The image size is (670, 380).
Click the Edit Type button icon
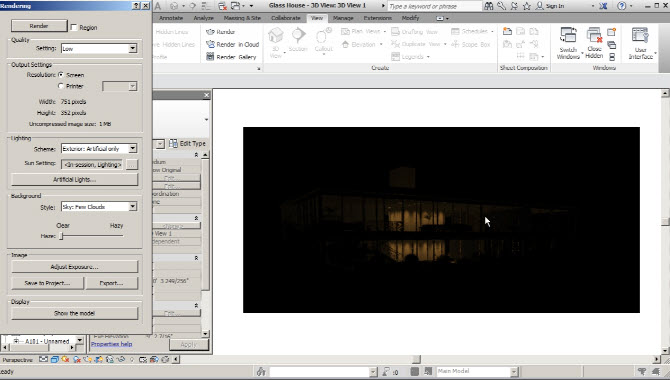[173, 144]
